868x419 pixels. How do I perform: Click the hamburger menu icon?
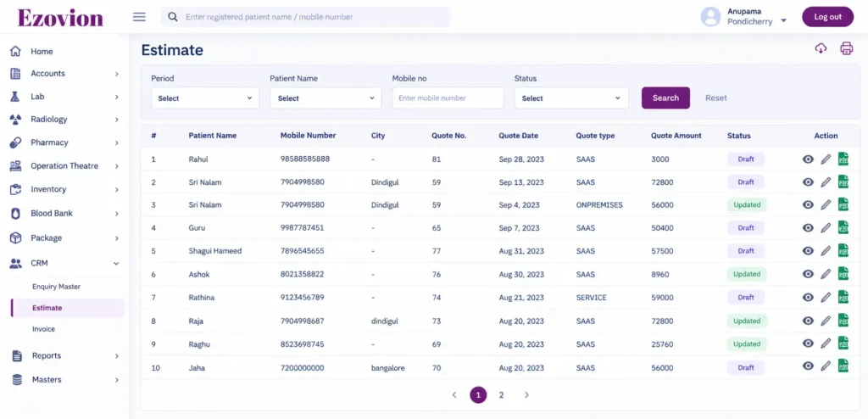[140, 17]
